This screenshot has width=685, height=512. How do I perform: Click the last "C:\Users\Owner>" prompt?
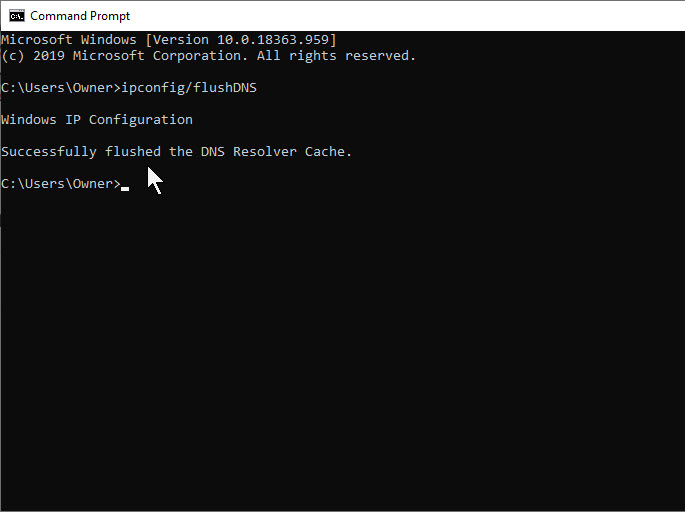click(60, 184)
